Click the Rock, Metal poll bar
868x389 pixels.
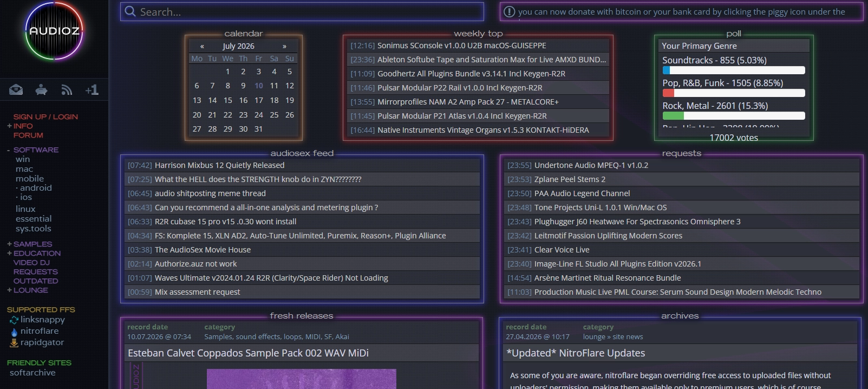click(734, 115)
